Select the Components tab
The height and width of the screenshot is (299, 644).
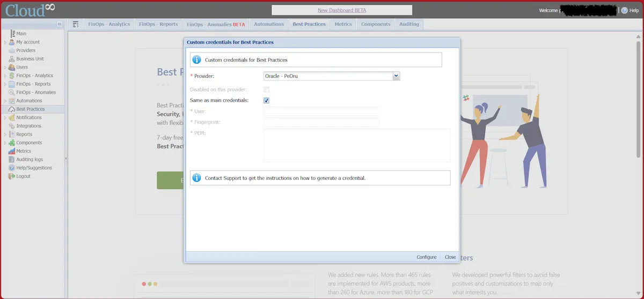[x=376, y=24]
